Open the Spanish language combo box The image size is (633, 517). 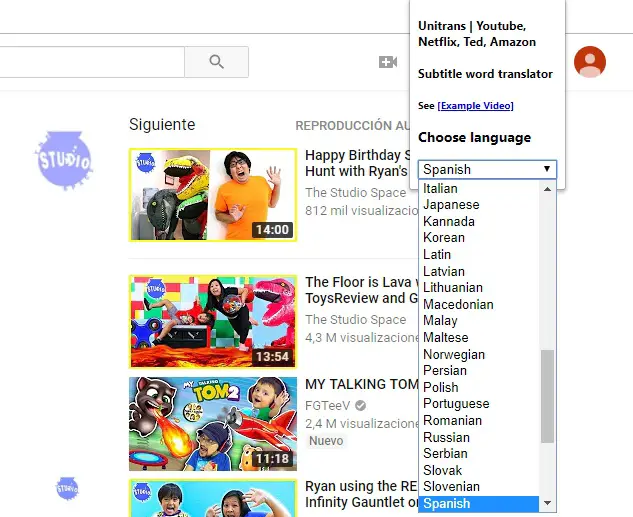[487, 170]
